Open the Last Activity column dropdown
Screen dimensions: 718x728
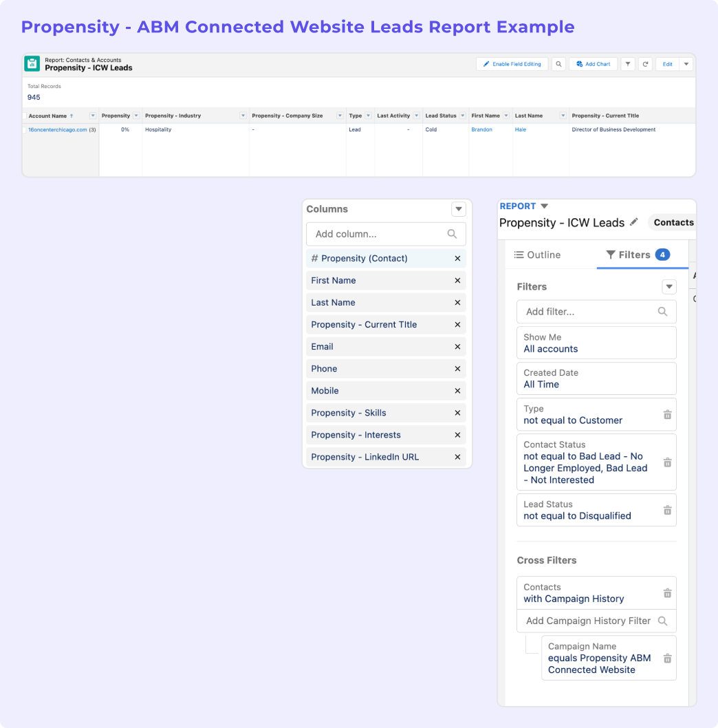pyautogui.click(x=416, y=116)
